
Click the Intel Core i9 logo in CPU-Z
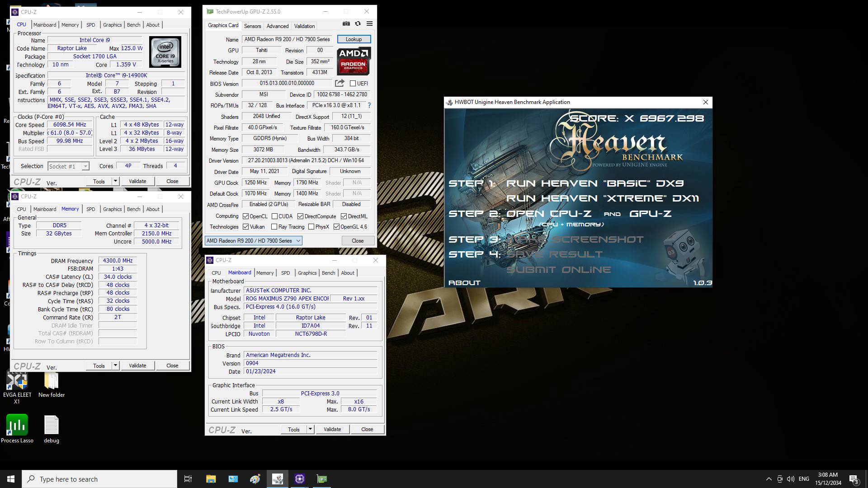(165, 52)
